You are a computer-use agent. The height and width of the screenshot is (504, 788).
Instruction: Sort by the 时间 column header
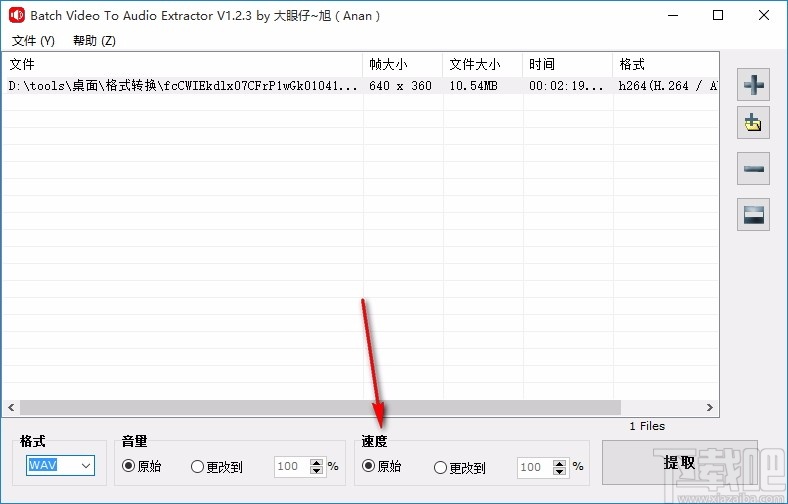click(x=567, y=64)
